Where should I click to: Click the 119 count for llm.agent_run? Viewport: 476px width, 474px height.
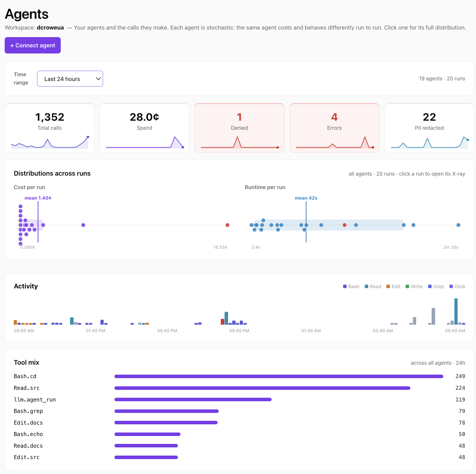460,399
